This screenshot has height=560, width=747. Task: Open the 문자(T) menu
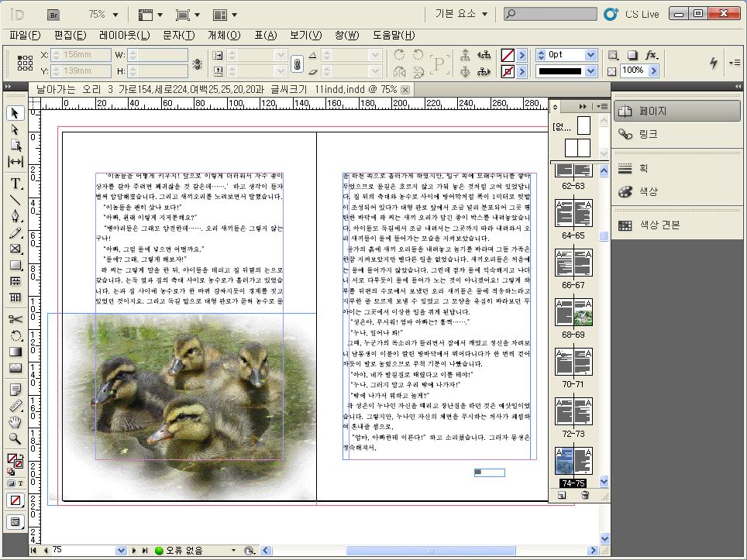[x=178, y=35]
